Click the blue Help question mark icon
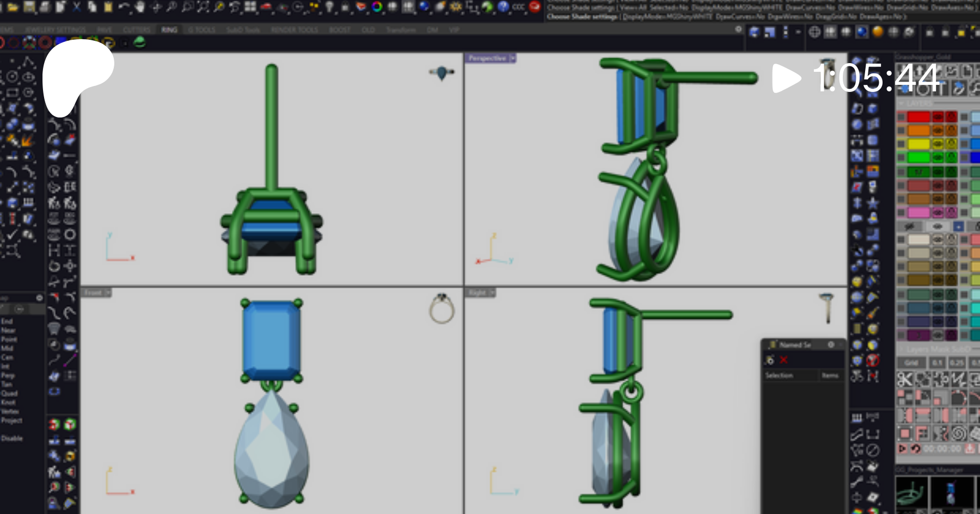Viewport: 980px width, 514px height. (503, 7)
